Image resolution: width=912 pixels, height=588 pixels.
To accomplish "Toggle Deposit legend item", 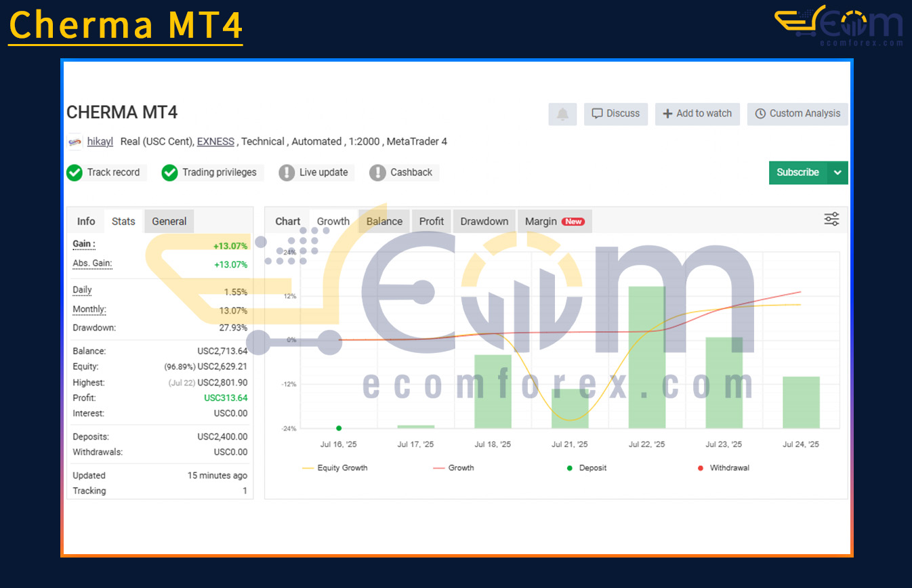I will pyautogui.click(x=587, y=468).
